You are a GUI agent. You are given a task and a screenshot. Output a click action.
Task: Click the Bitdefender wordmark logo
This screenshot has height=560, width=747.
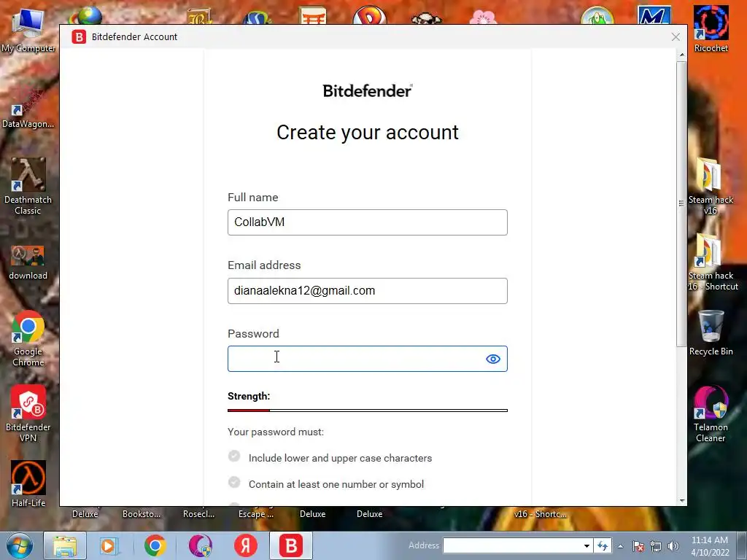368,90
